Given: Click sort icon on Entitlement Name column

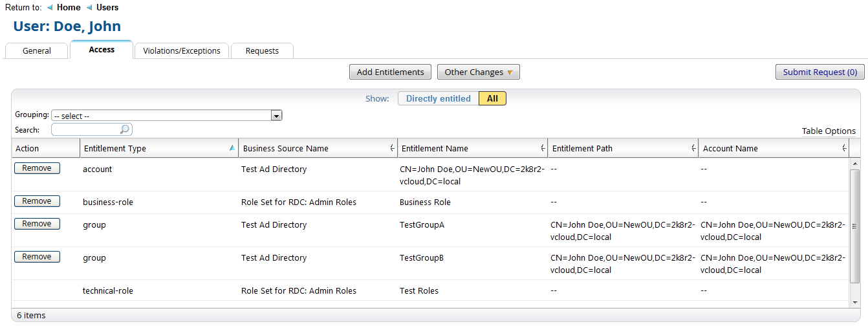Looking at the screenshot, I should click(x=542, y=148).
